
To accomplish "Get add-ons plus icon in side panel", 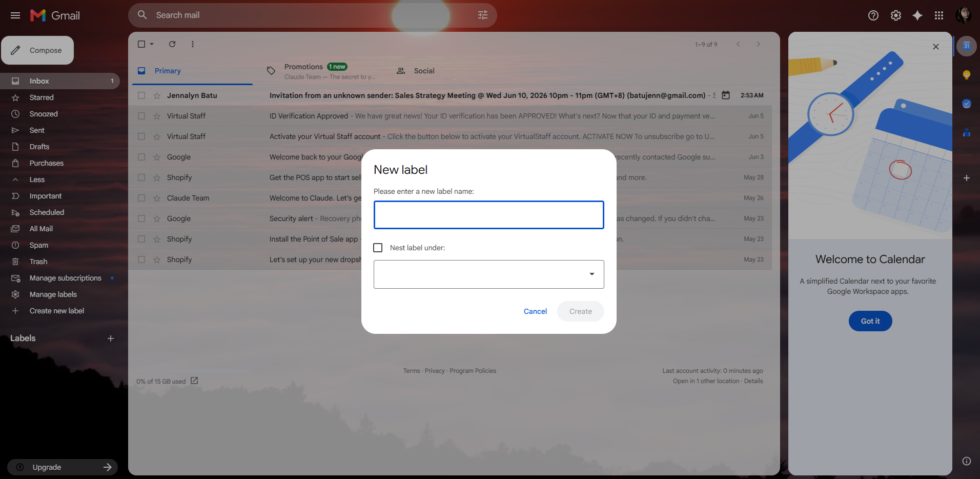I will click(x=967, y=178).
